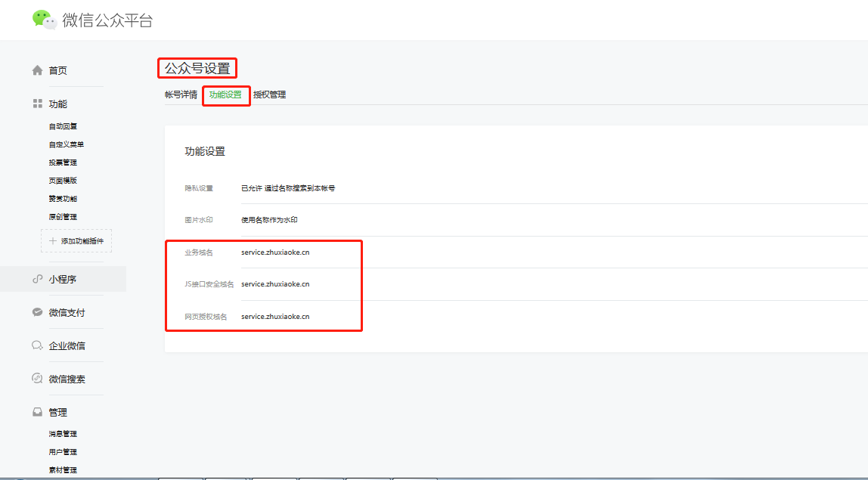Go to 素材管理
Viewport: 868px width, 480px height.
point(62,469)
